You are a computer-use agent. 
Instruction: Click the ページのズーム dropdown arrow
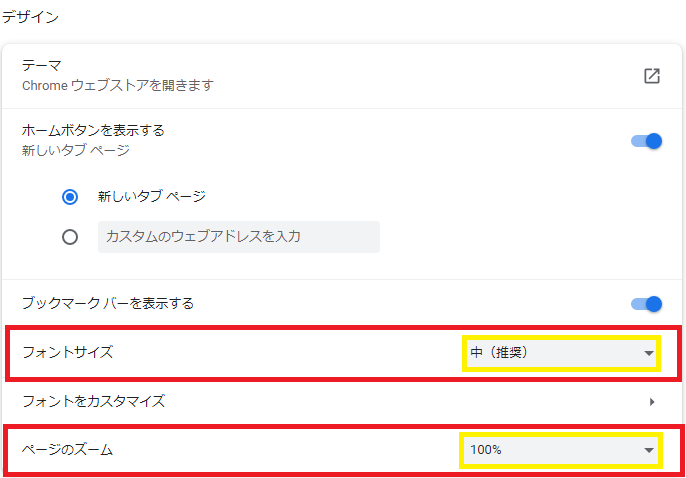click(649, 451)
